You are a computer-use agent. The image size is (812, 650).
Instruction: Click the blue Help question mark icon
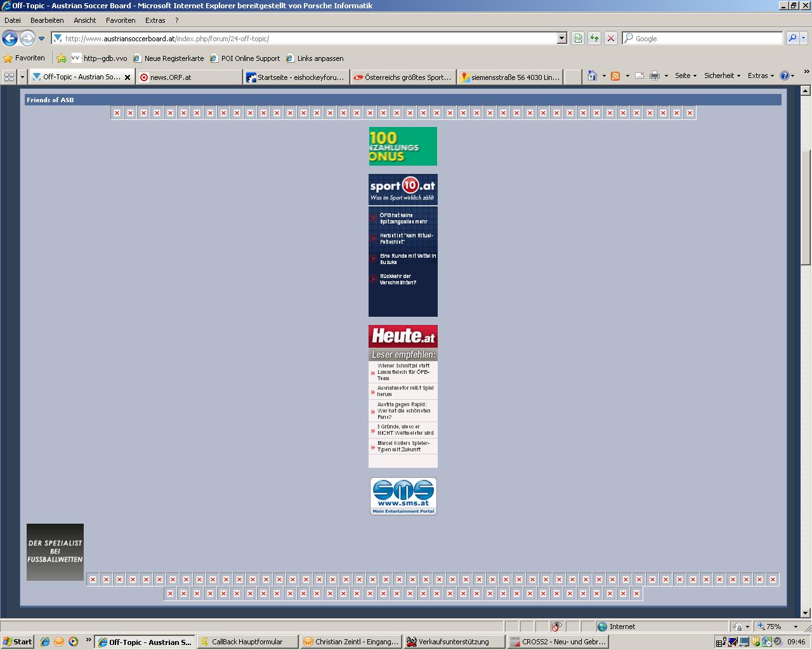(784, 76)
